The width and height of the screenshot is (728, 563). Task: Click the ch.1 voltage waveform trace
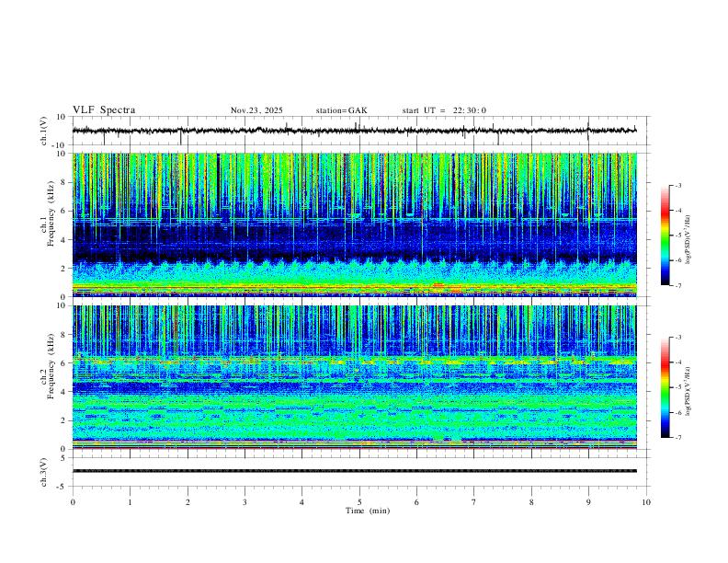(x=354, y=131)
